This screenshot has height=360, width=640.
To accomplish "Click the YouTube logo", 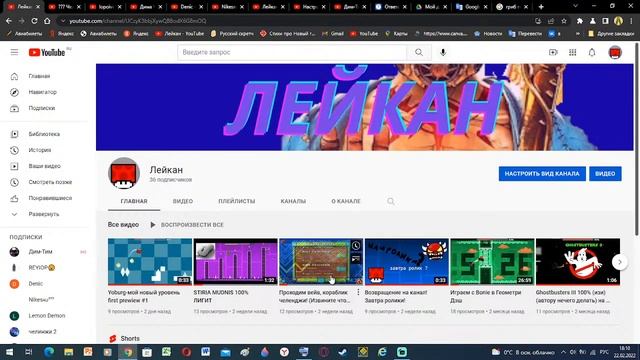I will coord(47,52).
